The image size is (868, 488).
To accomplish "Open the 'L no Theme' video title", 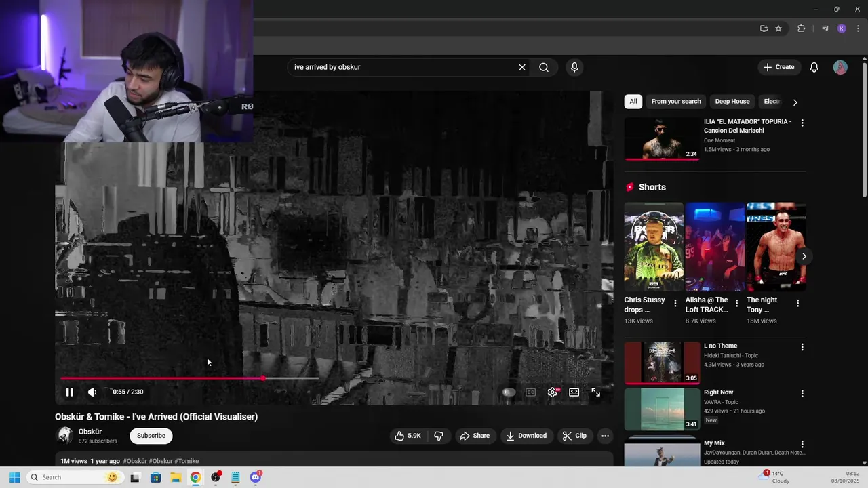I will coord(720,346).
